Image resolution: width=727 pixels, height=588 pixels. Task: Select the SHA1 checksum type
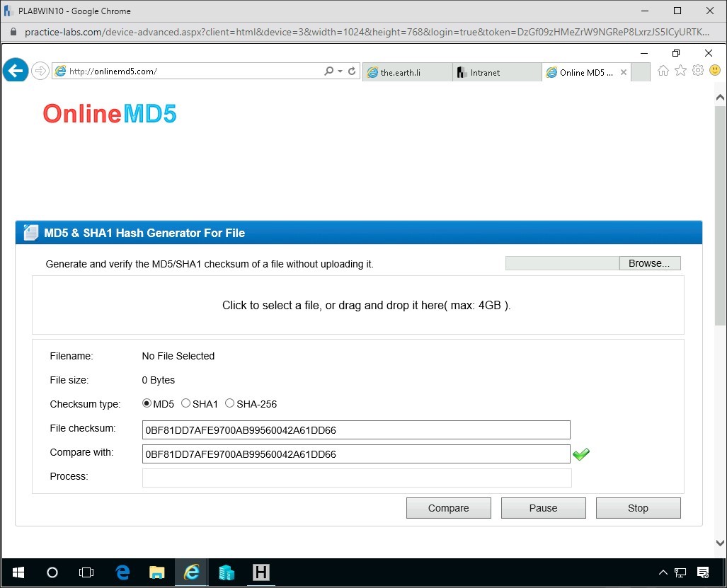[x=185, y=403]
